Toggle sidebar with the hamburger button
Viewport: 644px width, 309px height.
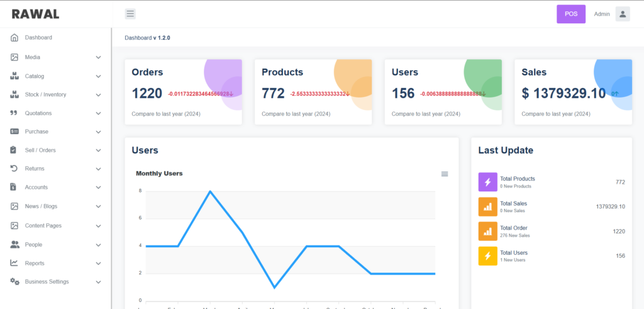(x=130, y=14)
